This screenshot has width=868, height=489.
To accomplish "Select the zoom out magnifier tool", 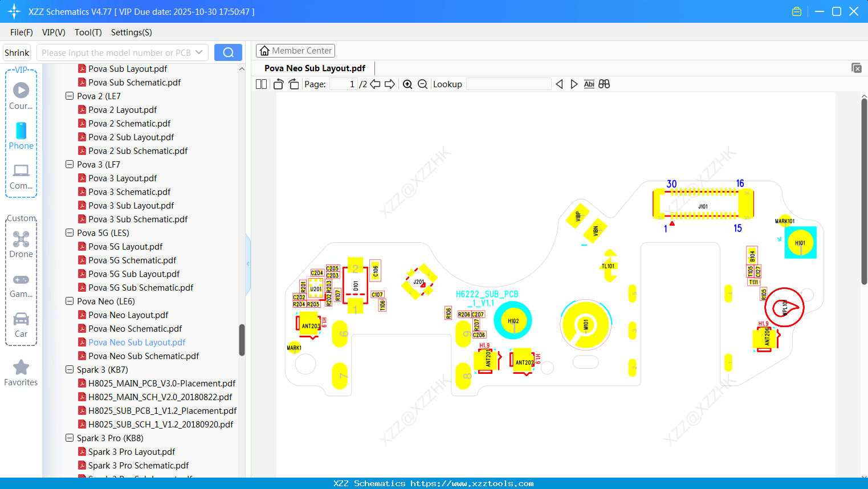I will click(422, 84).
